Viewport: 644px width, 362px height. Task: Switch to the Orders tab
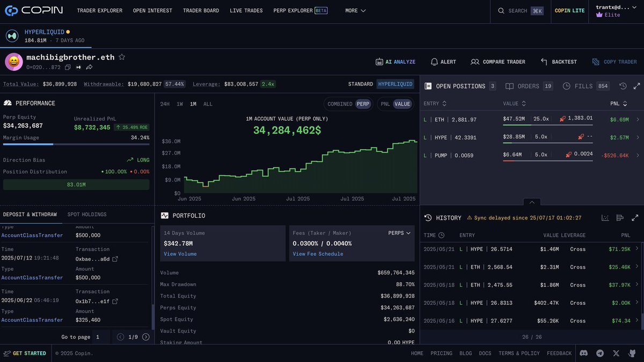click(529, 86)
